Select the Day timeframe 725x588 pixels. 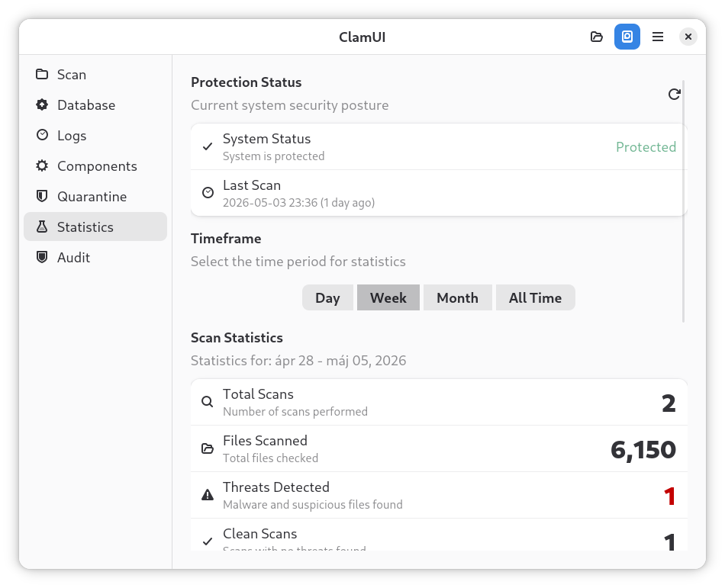pyautogui.click(x=327, y=297)
